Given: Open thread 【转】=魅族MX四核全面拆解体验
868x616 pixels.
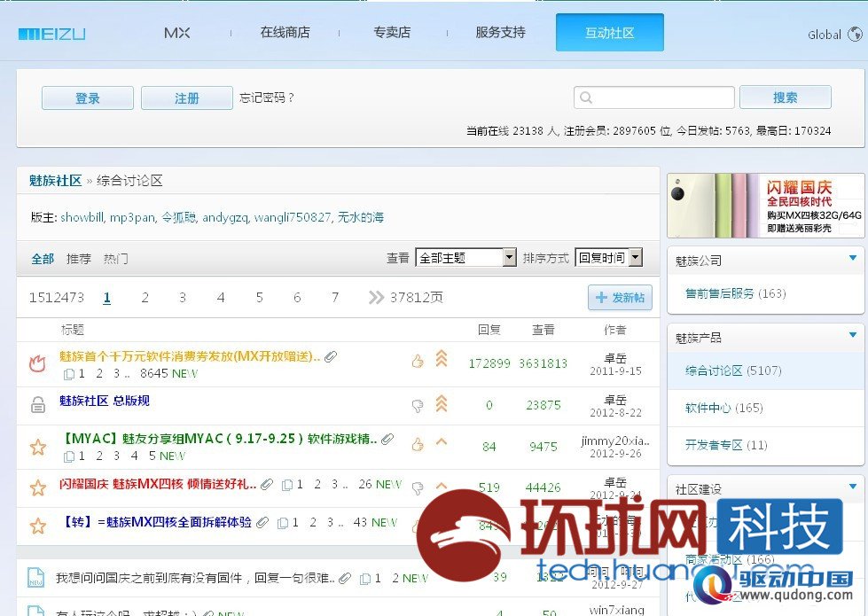Looking at the screenshot, I should [x=155, y=522].
